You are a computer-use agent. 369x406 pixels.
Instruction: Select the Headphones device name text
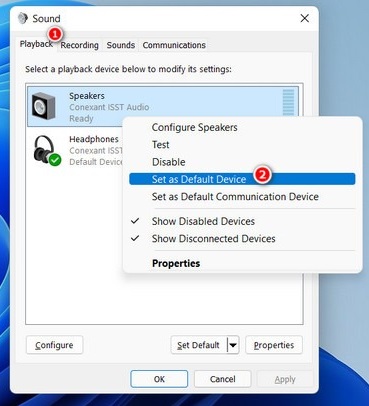(x=94, y=139)
